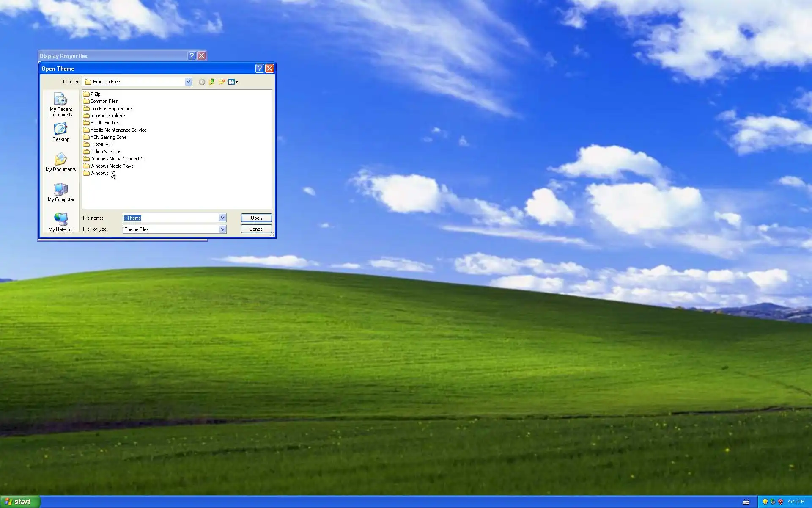Viewport: 812px width, 508px height.
Task: Jump to Desktop in places bar
Action: (61, 132)
